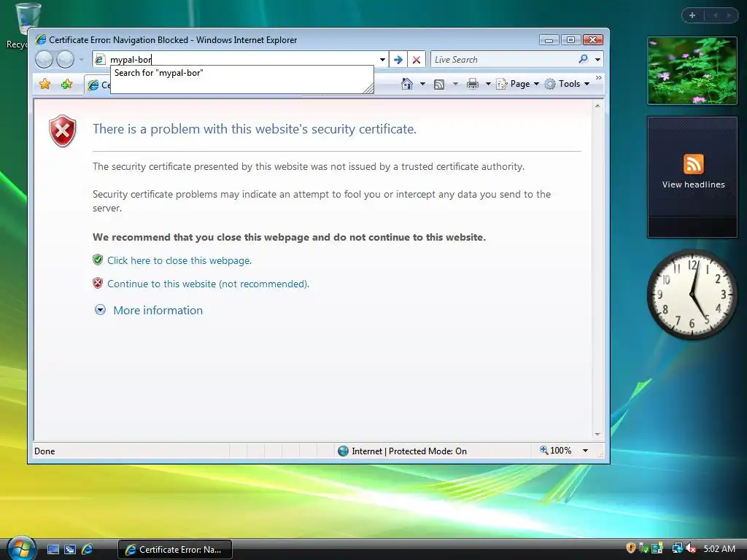This screenshot has width=747, height=560.
Task: Open the address bar history dropdown
Action: point(382,60)
